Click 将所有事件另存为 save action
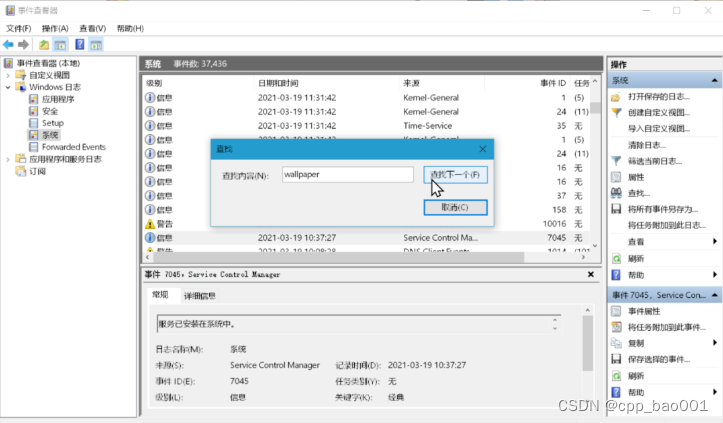Viewport: 723px width, 423px height. click(x=663, y=209)
